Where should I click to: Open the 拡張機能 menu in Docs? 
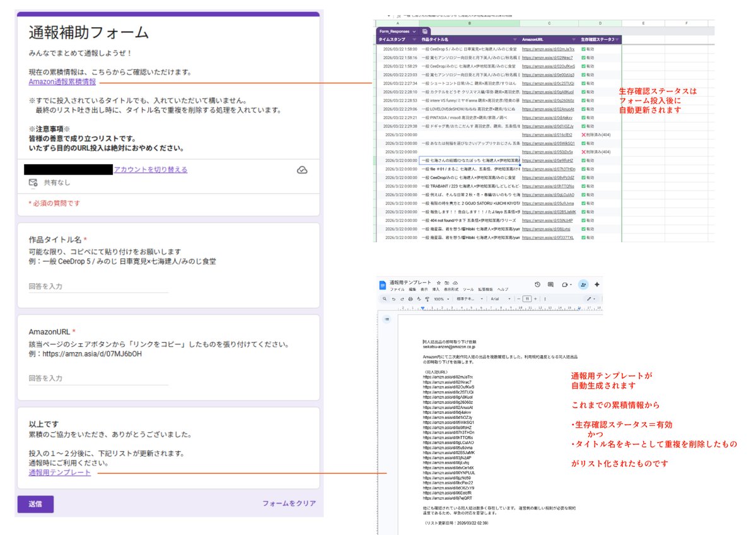click(486, 290)
